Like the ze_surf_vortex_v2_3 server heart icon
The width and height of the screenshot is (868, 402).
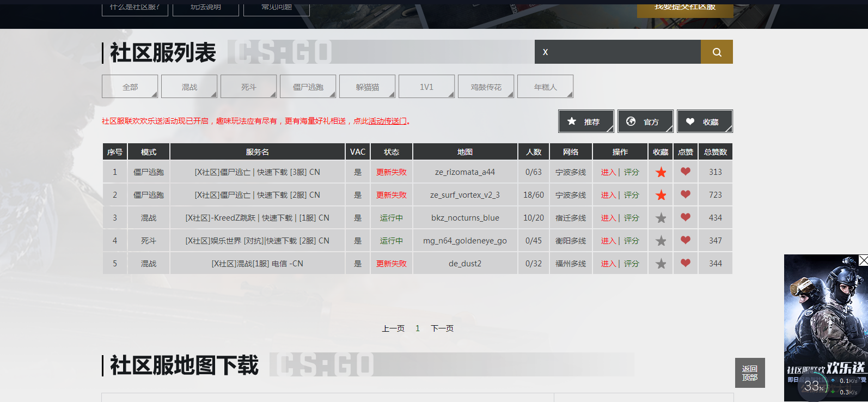pyautogui.click(x=685, y=194)
